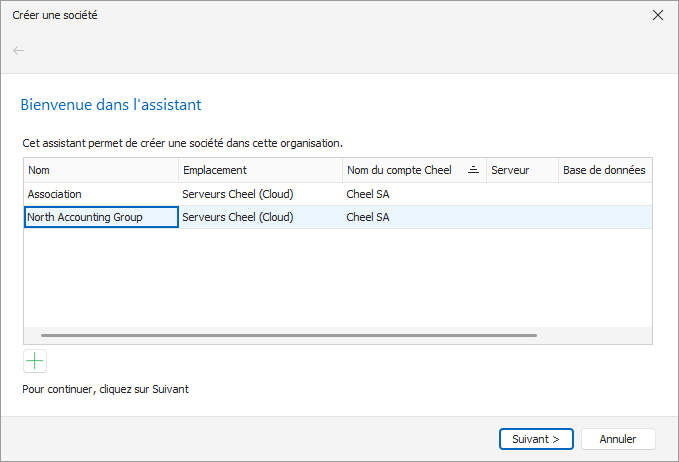The height and width of the screenshot is (462, 679).
Task: Sort by the Emplacement column header
Action: pyautogui.click(x=260, y=170)
